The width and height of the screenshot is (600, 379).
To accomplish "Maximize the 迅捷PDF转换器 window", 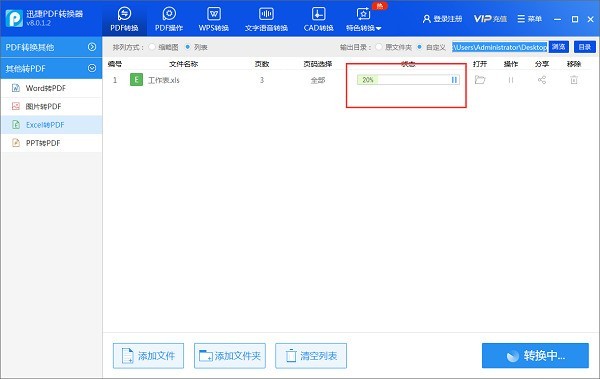I will 575,19.
